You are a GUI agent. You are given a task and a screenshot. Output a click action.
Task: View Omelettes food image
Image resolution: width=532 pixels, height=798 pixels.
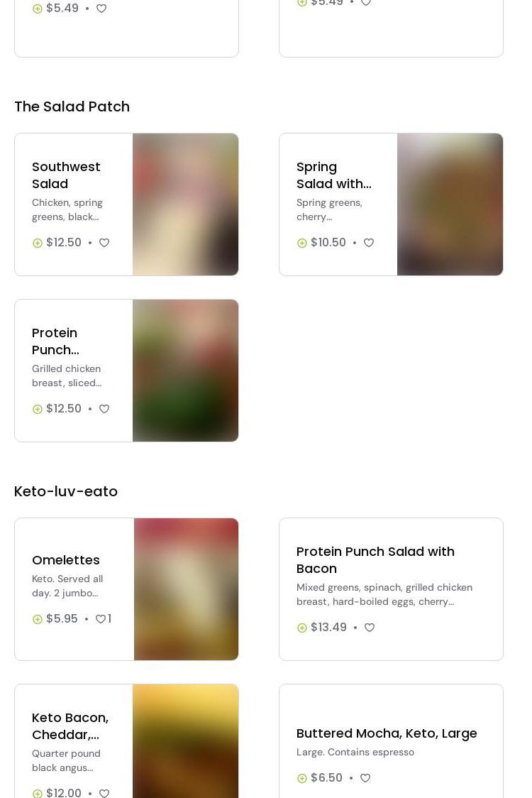186,589
